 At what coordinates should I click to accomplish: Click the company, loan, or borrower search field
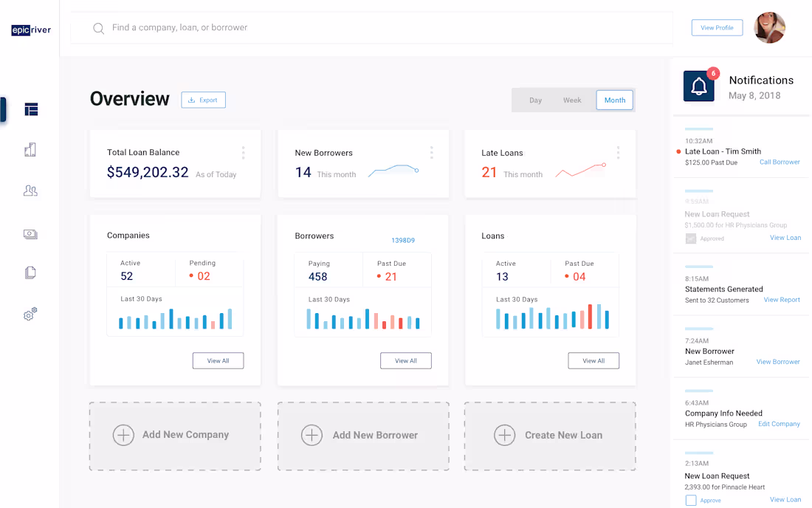click(x=372, y=27)
